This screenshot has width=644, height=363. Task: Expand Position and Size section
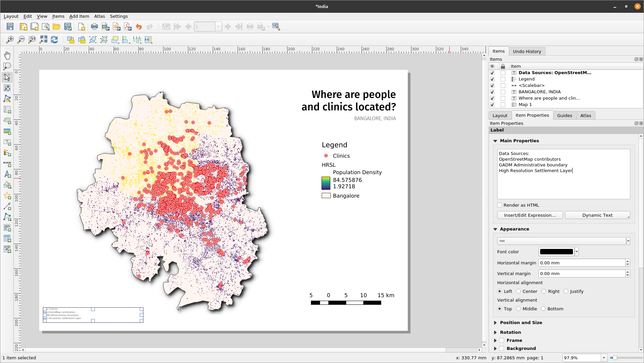495,323
